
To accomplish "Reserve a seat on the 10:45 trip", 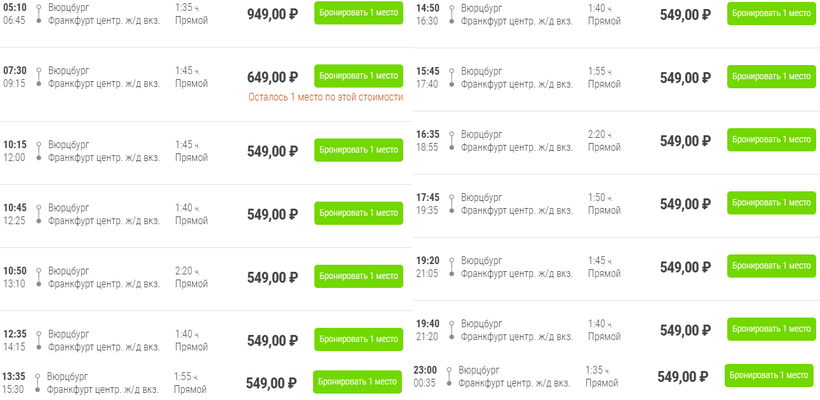I will [x=358, y=213].
